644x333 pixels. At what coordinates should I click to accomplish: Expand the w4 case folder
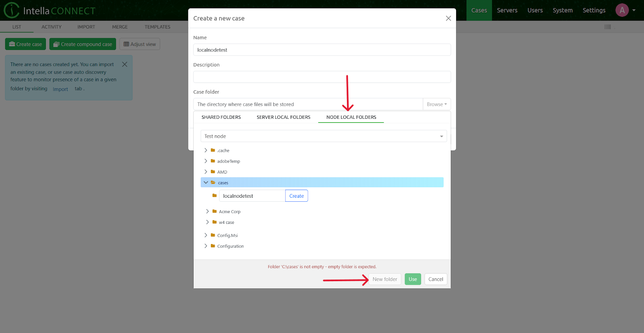207,222
